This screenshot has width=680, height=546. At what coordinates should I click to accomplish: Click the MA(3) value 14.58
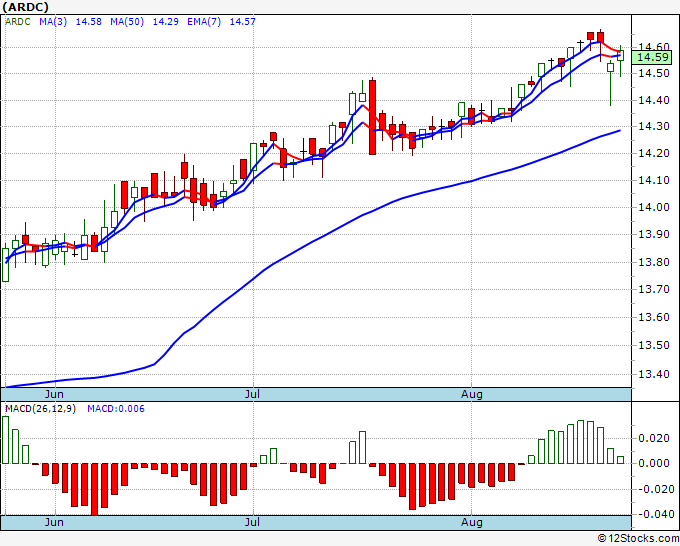pos(88,22)
